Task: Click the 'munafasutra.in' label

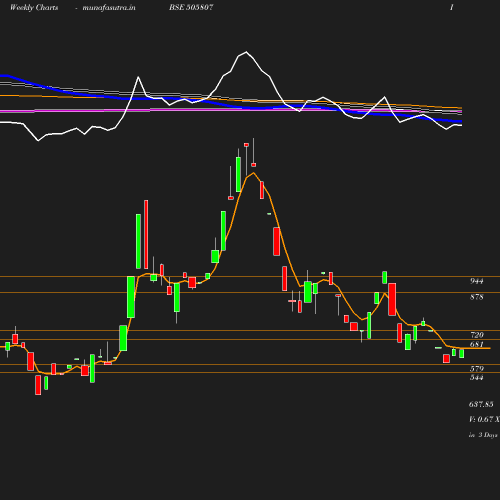Action: (109, 8)
